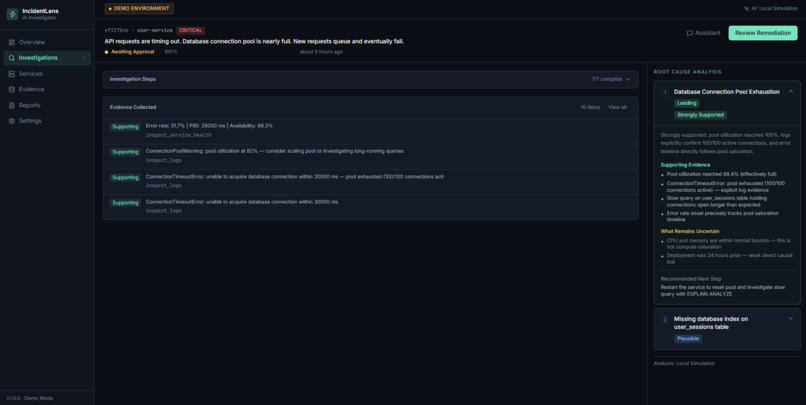The width and height of the screenshot is (806, 405).
Task: Click the 7/7 complete counter
Action: (x=607, y=79)
